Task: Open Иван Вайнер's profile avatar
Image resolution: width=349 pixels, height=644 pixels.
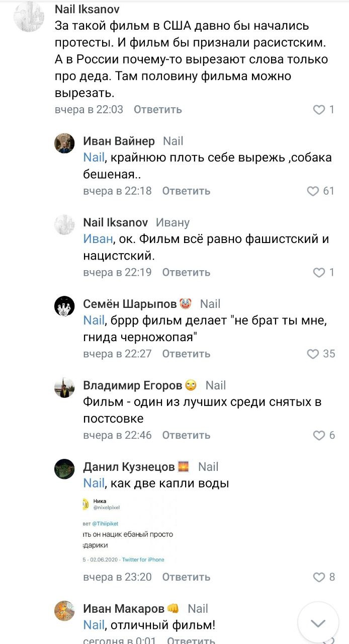Action: point(64,143)
